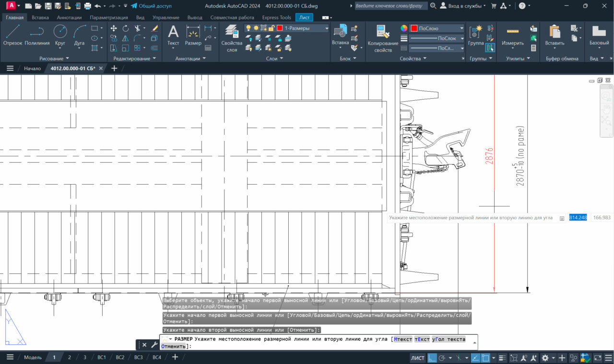This screenshot has width=614, height=364.
Task: Toggle polar tracking in status bar
Action: point(442,358)
